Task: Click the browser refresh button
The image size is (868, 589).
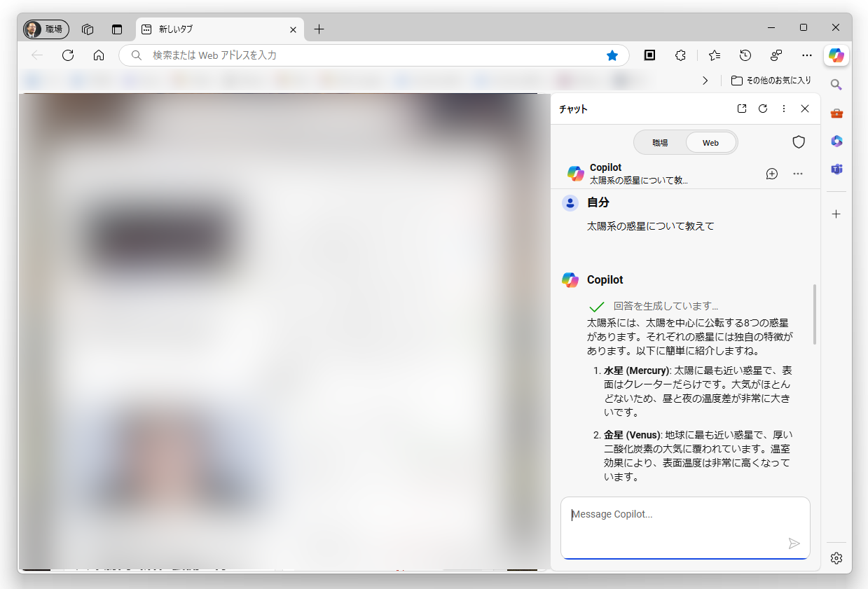Action: [68, 55]
